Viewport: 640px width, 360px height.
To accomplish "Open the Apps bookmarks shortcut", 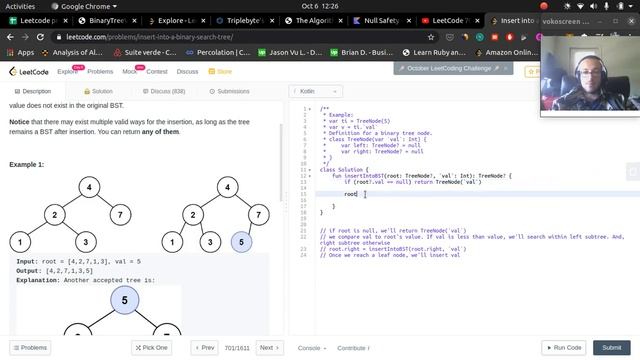I will [x=20, y=53].
